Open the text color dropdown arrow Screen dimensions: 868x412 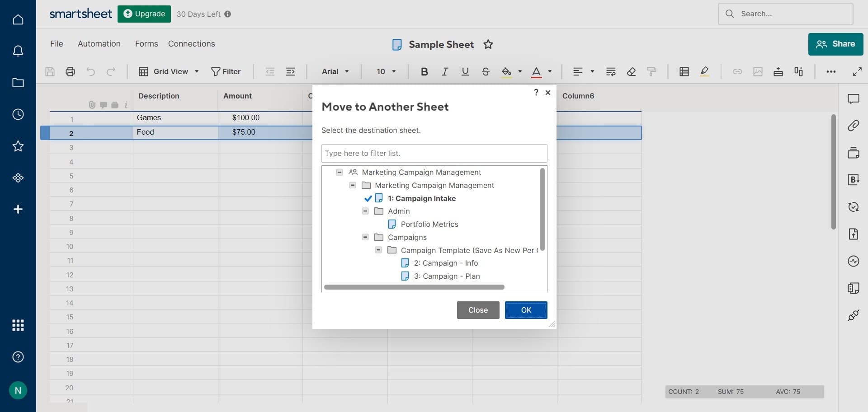click(x=550, y=71)
